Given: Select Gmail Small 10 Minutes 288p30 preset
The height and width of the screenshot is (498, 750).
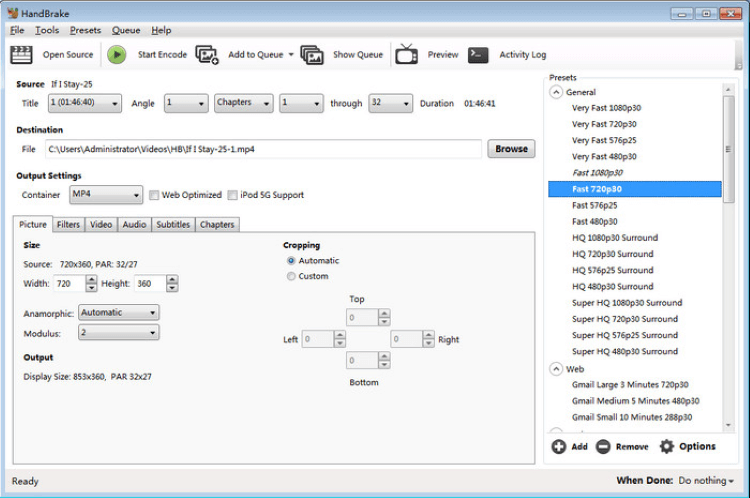Looking at the screenshot, I should 632,417.
